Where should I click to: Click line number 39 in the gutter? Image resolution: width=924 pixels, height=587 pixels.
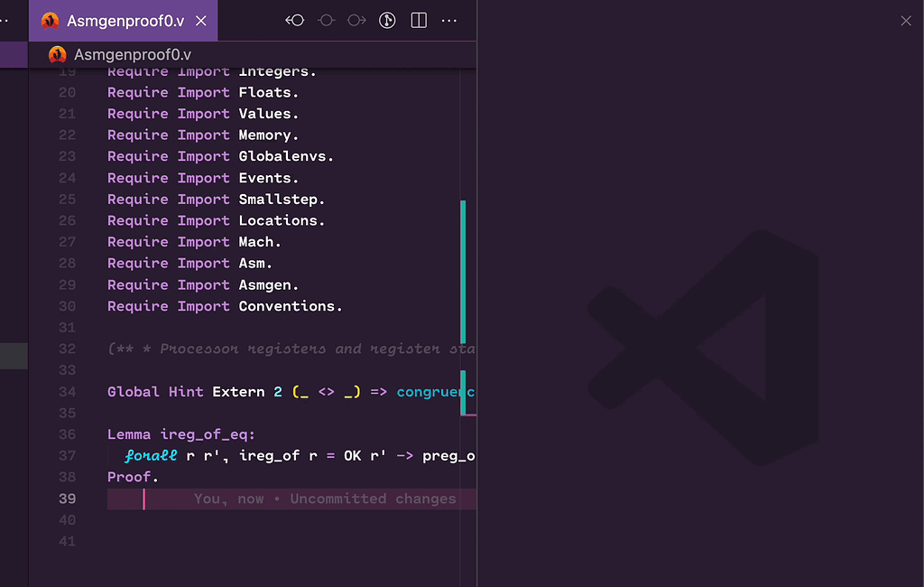point(67,498)
